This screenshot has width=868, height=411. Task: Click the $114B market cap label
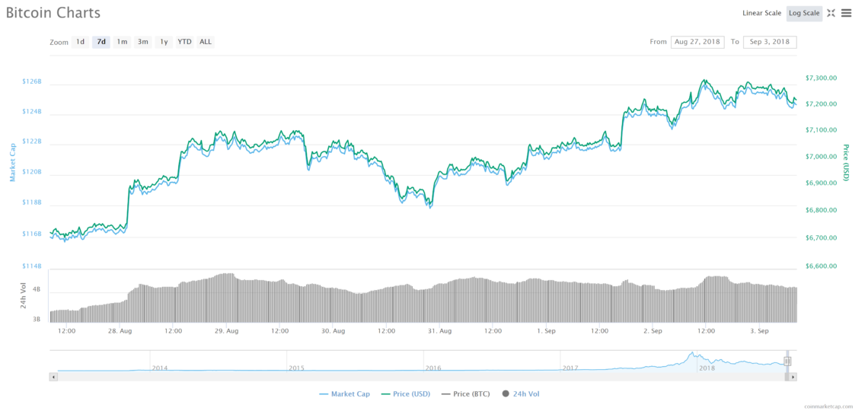pos(31,266)
